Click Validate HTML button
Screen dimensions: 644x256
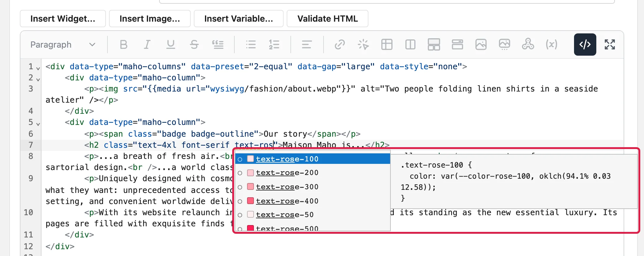click(328, 19)
